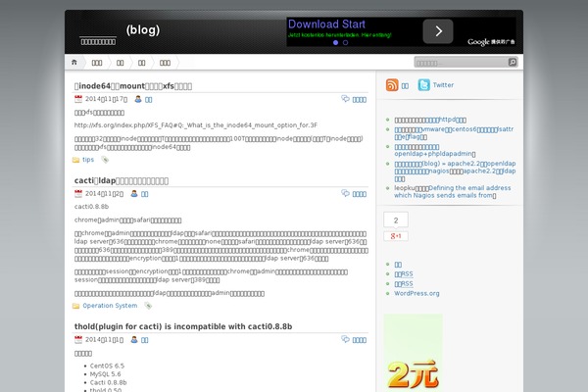Image resolution: width=588 pixels, height=392 pixels.
Task: Click the Twitter text link
Action: click(443, 85)
